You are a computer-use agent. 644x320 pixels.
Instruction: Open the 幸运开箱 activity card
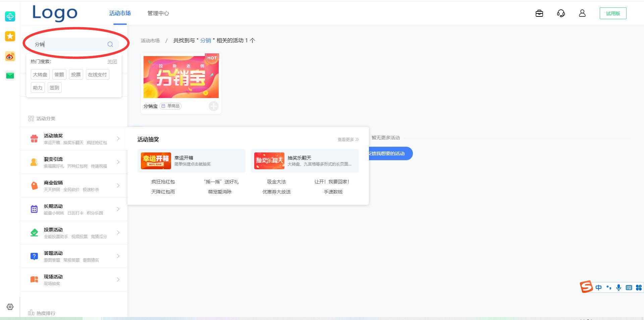pos(192,161)
